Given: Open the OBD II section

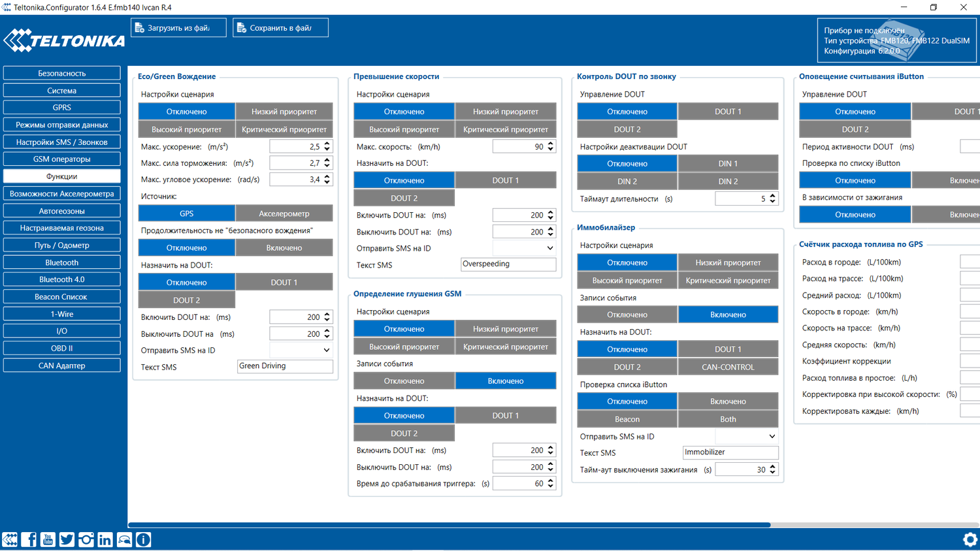Looking at the screenshot, I should (x=61, y=348).
